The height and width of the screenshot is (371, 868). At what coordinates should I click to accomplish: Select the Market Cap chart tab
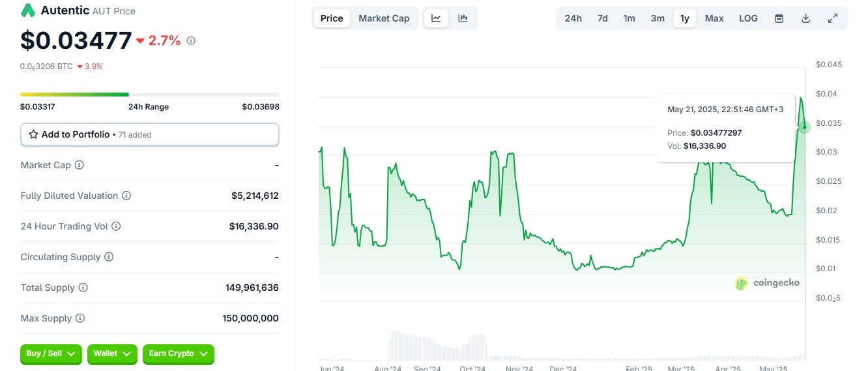[x=384, y=18]
